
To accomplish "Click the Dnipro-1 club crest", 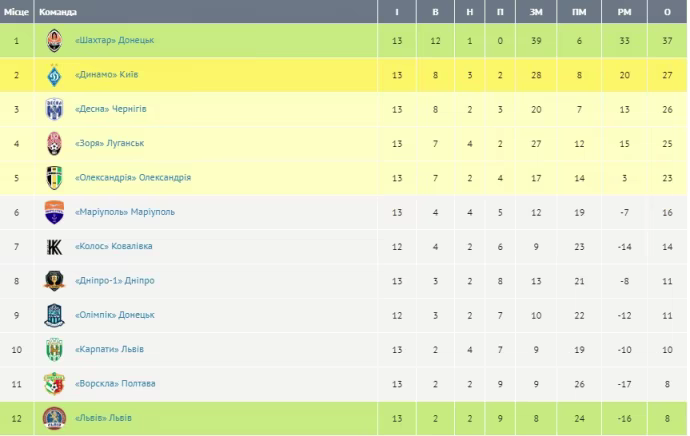I will pyautogui.click(x=54, y=281).
